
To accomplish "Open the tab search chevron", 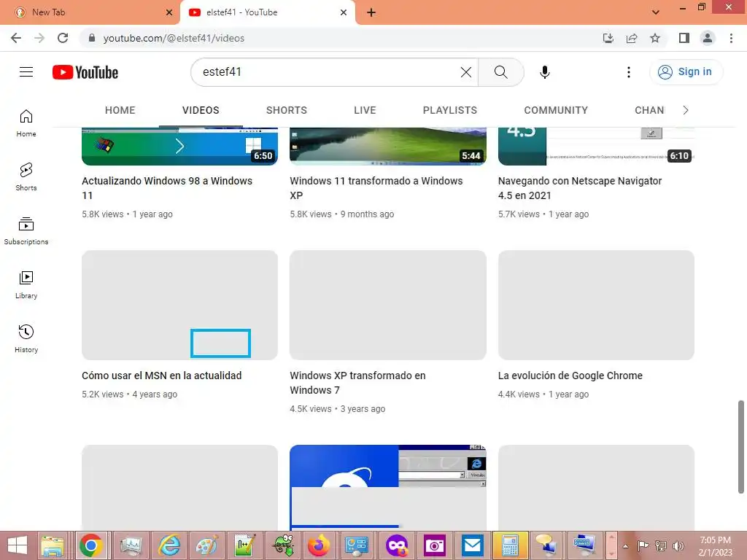I will pos(656,12).
